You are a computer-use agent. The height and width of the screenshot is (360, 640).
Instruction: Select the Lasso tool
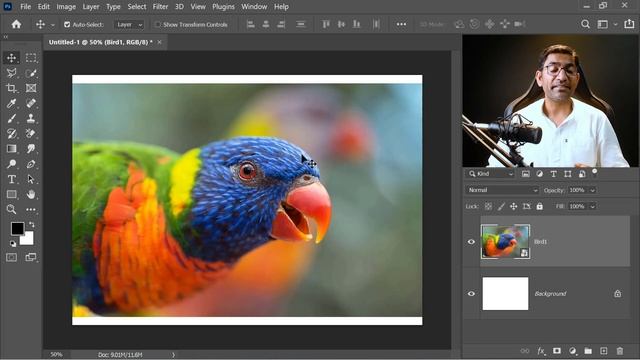pos(11,73)
